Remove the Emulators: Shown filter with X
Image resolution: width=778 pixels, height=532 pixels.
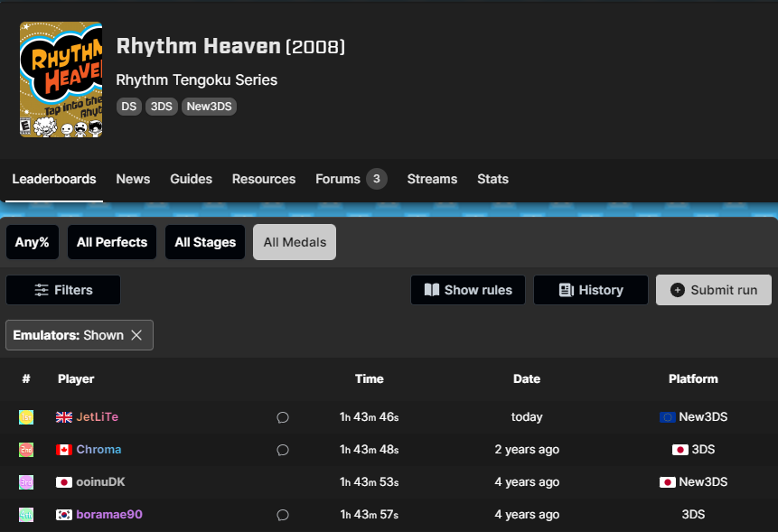coord(136,335)
